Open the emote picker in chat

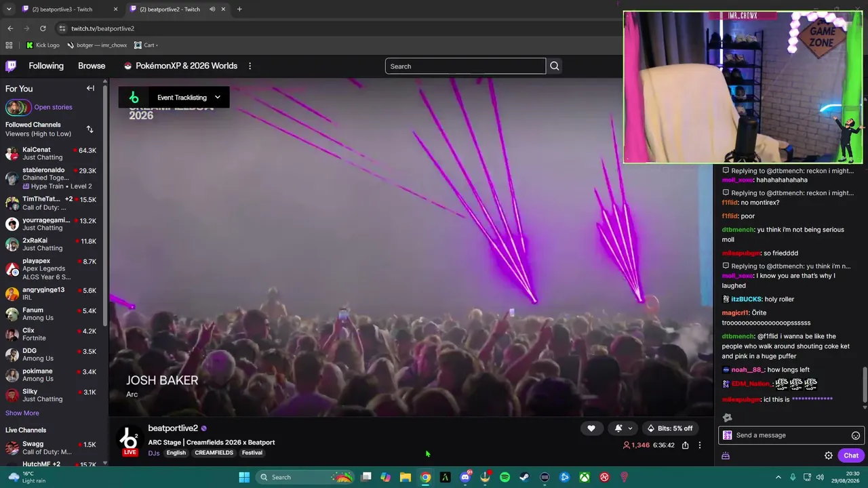click(x=856, y=435)
